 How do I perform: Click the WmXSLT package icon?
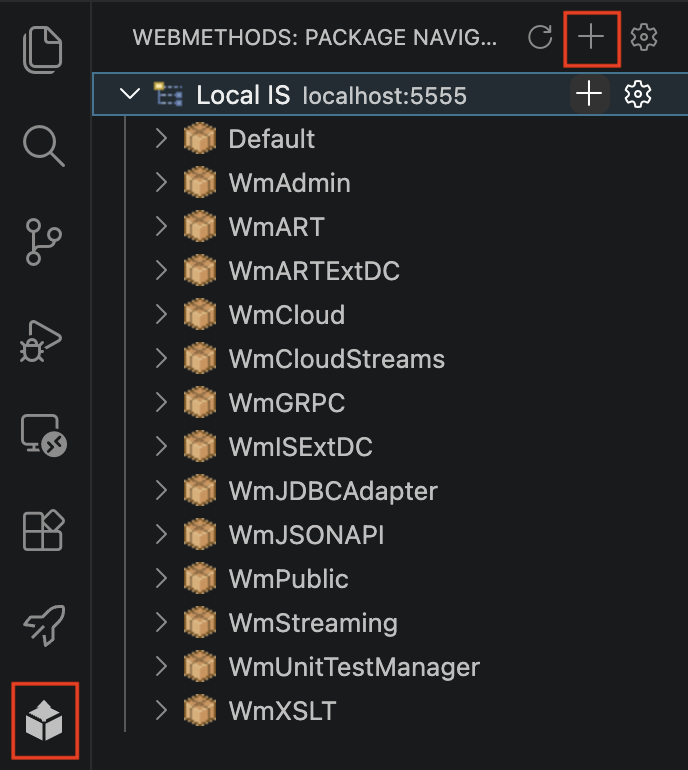200,710
